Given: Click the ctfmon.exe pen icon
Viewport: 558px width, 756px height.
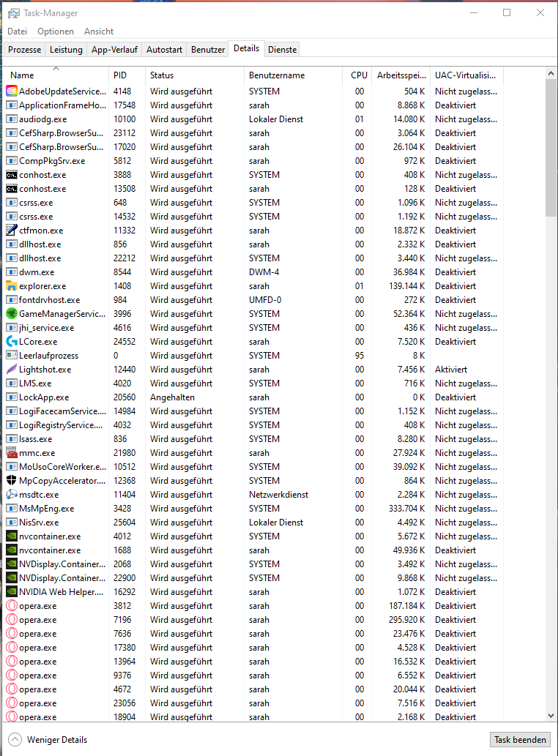Looking at the screenshot, I should coord(12,231).
